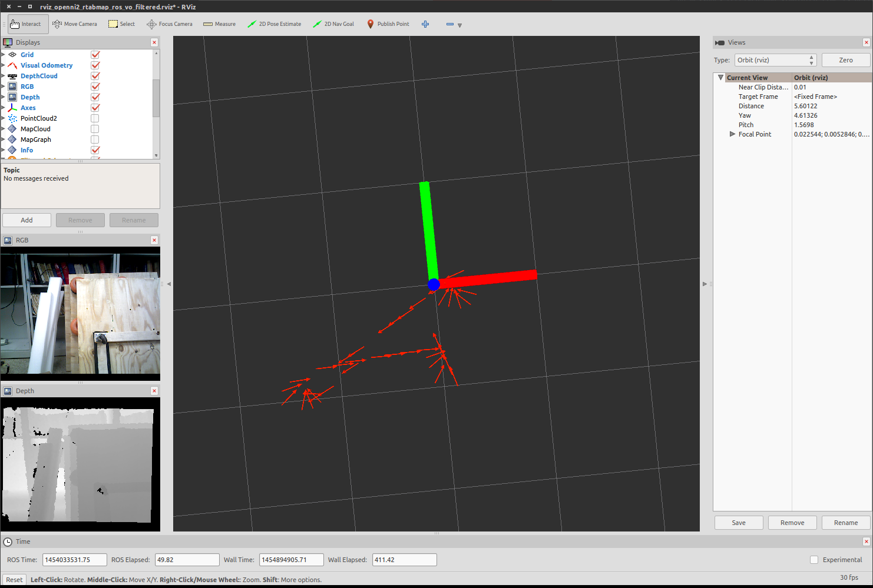Add a new tool with plus icon
The height and width of the screenshot is (588, 873).
pos(425,24)
